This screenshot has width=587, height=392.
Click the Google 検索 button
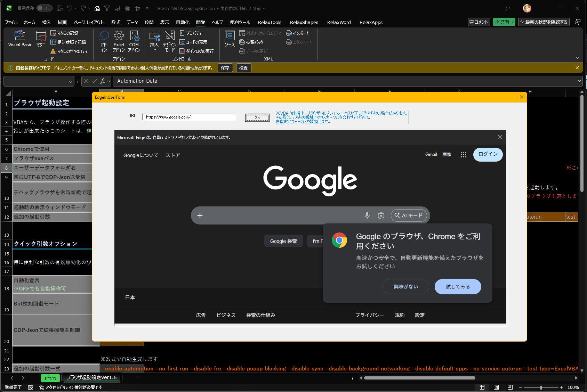[x=283, y=241]
